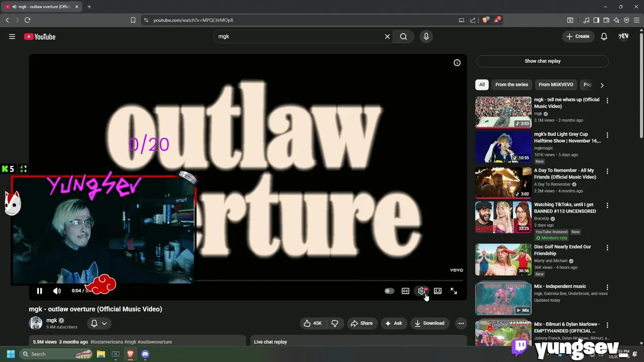Viewport: 644px width, 362px height.
Task: Open the video info card icon
Action: pos(457,63)
